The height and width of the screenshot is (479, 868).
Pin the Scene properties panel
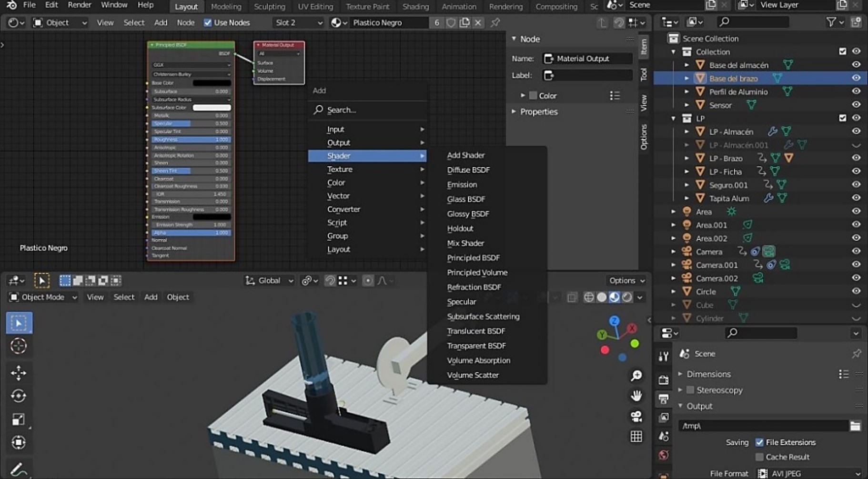tap(856, 354)
